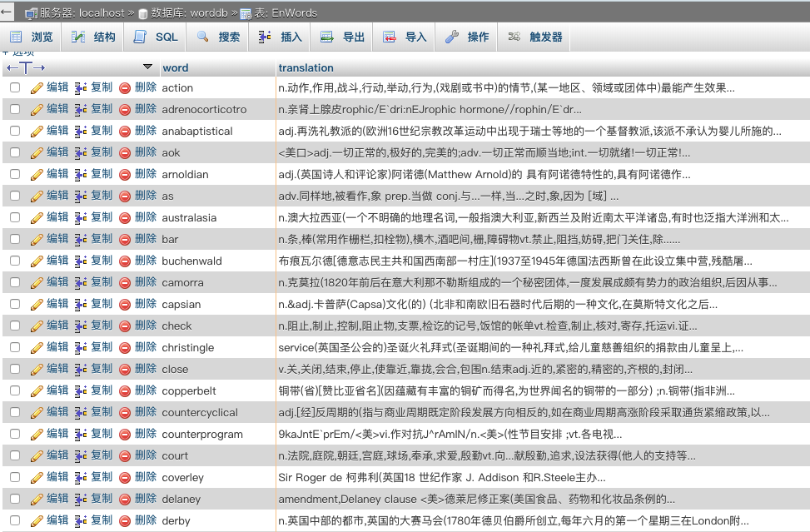Select the checkbox beside the 'close' row
810x532 pixels.
[15, 369]
